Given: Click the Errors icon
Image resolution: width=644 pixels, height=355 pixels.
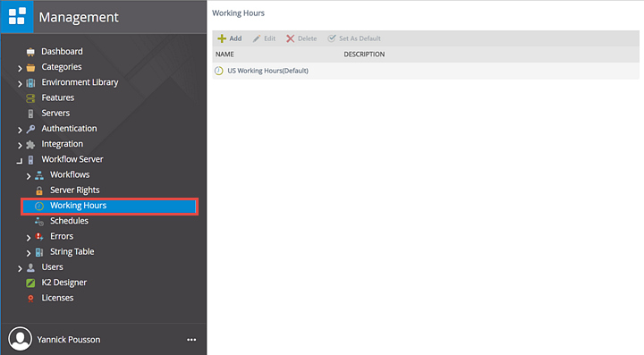Looking at the screenshot, I should (39, 237).
